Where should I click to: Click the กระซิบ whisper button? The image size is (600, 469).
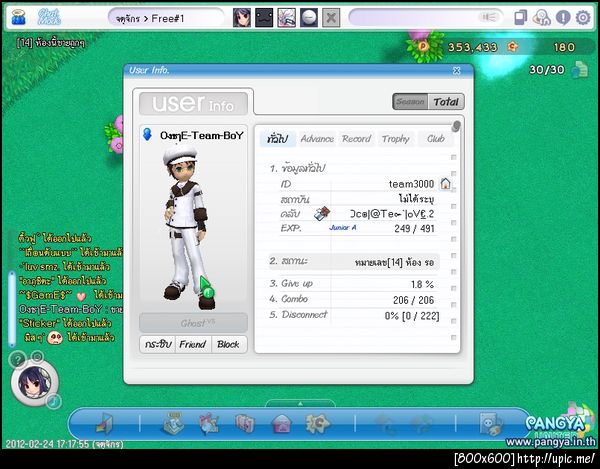tap(158, 344)
